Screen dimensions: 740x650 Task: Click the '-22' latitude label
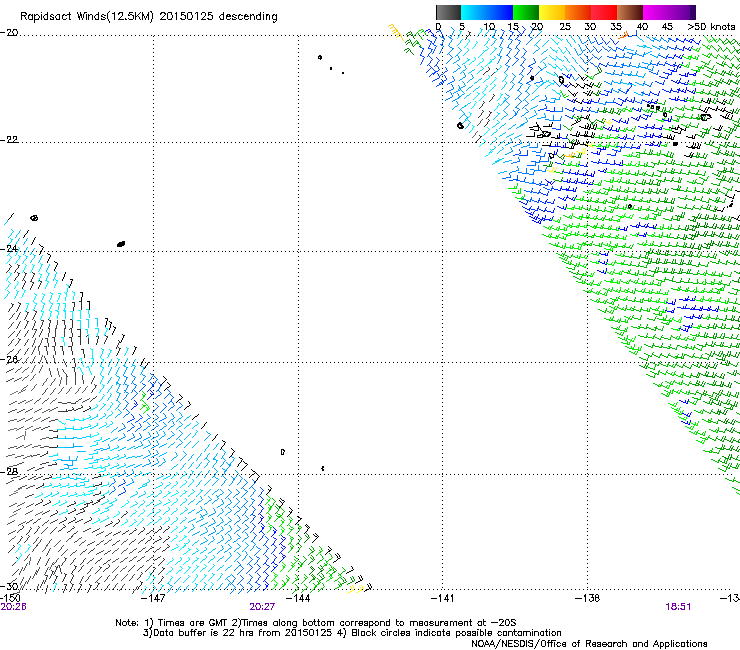(9, 140)
